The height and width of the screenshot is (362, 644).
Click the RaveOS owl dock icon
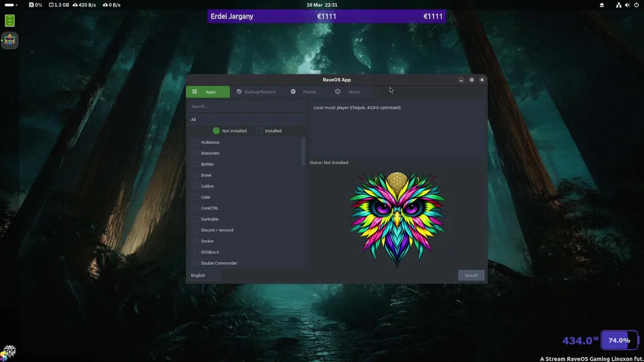pos(10,40)
